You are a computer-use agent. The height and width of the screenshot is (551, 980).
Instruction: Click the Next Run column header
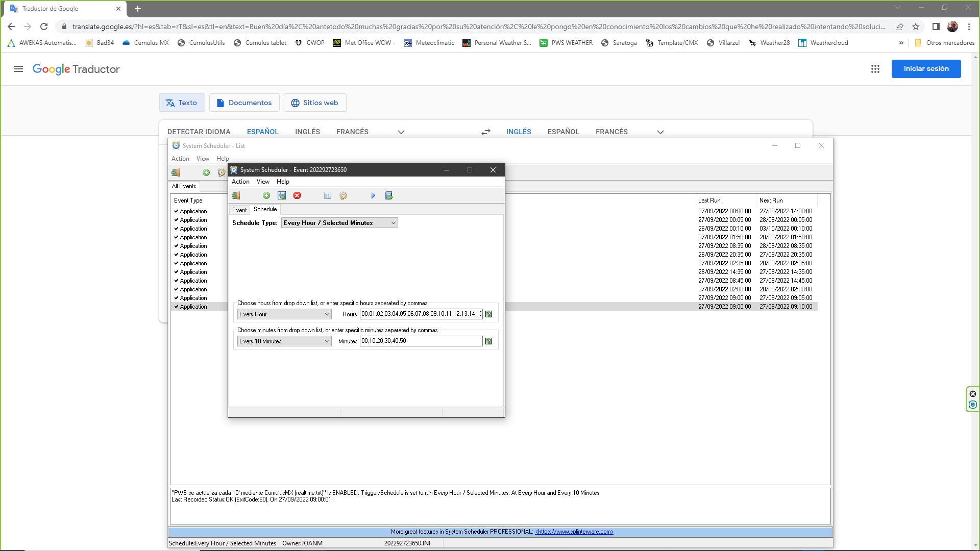[x=786, y=201]
